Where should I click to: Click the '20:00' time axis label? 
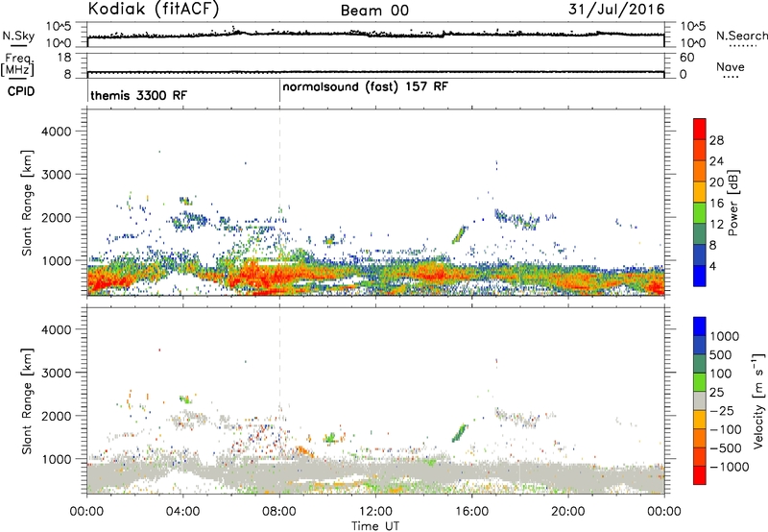tap(568, 512)
